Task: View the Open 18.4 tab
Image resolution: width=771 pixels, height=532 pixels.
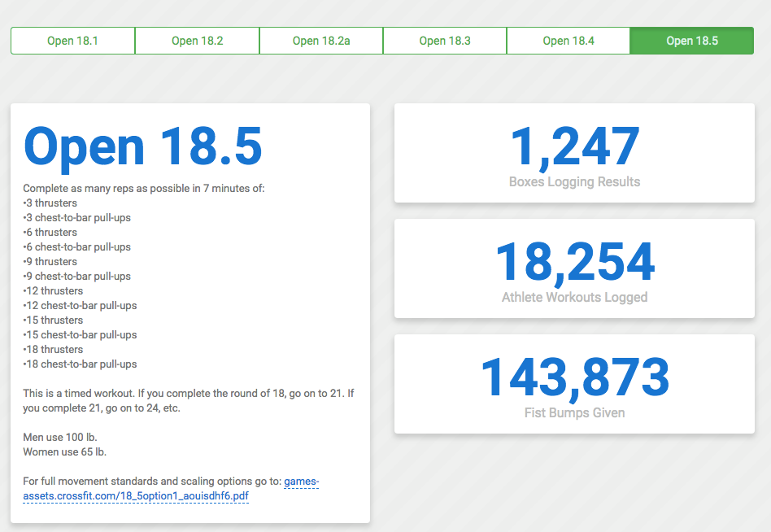Action: tap(568, 41)
